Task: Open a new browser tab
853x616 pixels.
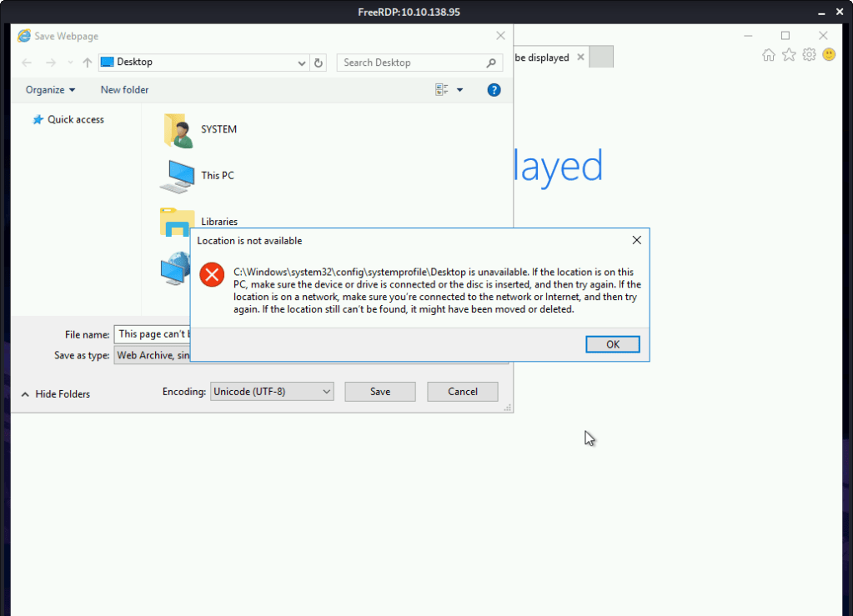Action: pyautogui.click(x=601, y=57)
